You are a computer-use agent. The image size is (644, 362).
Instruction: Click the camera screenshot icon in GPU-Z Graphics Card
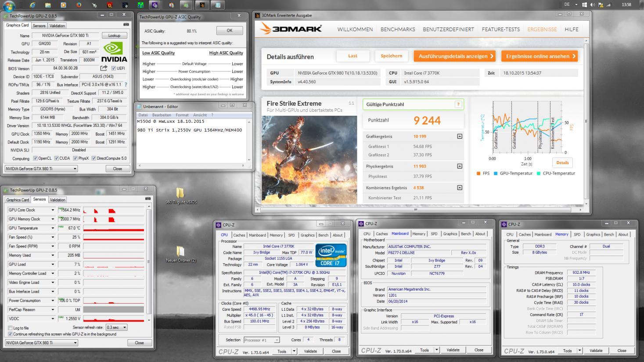pos(126,25)
